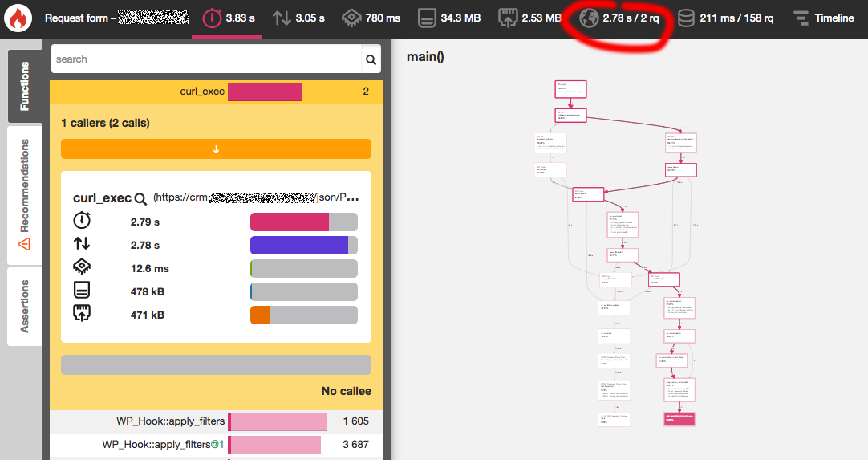Click the 2.78 s purple I/O bar

tap(304, 245)
